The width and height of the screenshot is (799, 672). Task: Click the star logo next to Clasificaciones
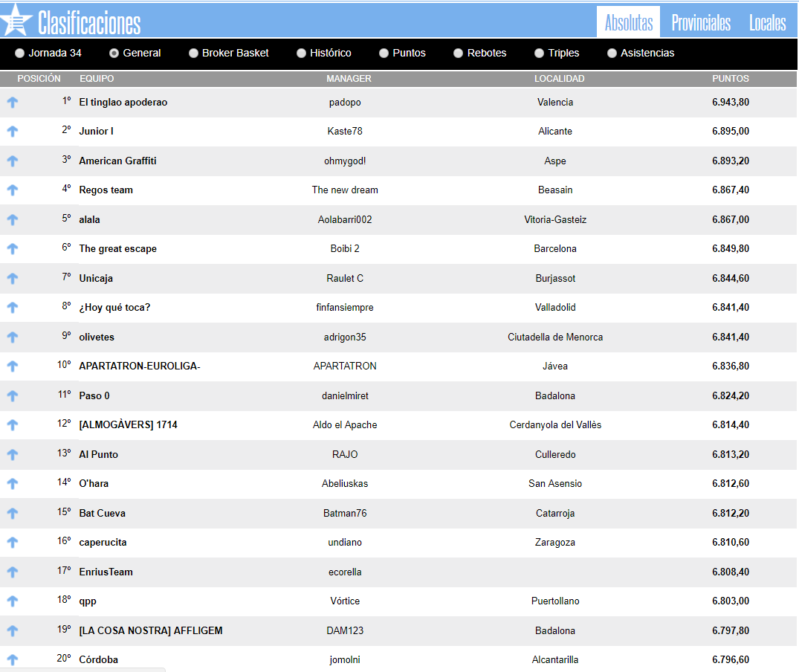[x=16, y=20]
